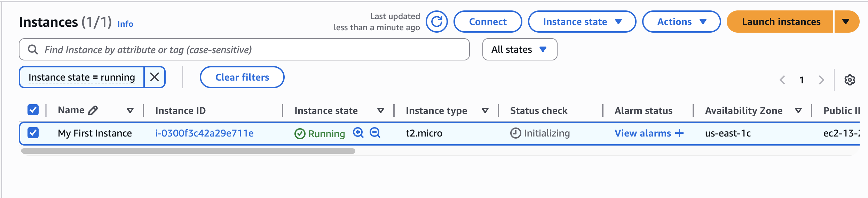Toggle the select-all instances checkbox
This screenshot has width=868, height=198.
(33, 110)
